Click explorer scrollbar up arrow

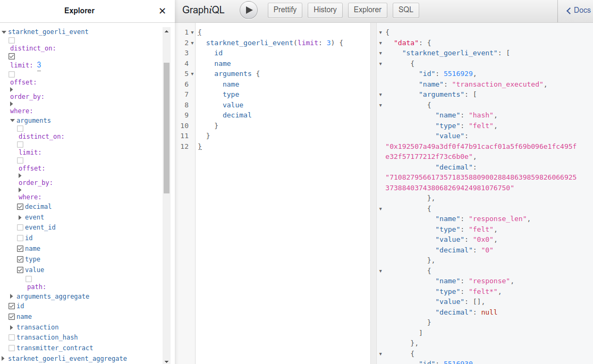(166, 31)
